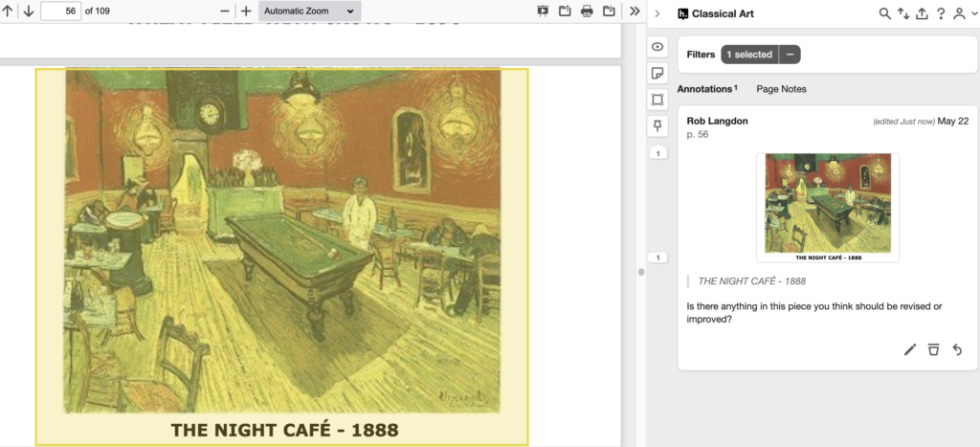Search annotations with magnifier icon

884,13
